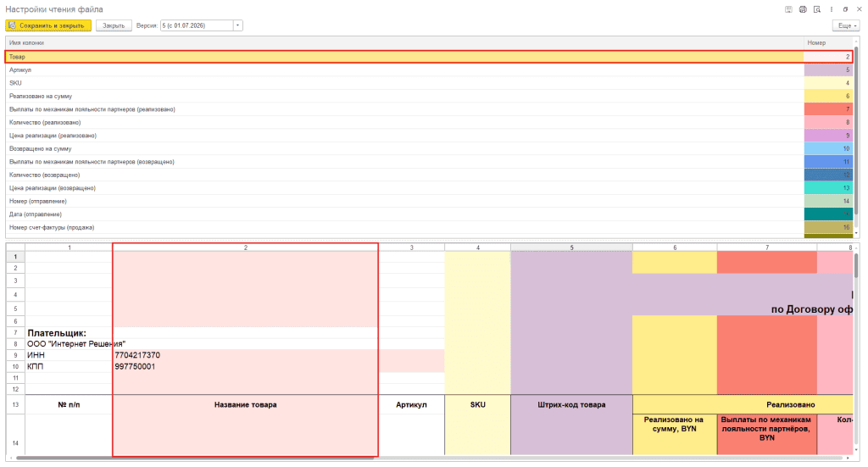Click the Имя колонки column header

pyautogui.click(x=404, y=42)
